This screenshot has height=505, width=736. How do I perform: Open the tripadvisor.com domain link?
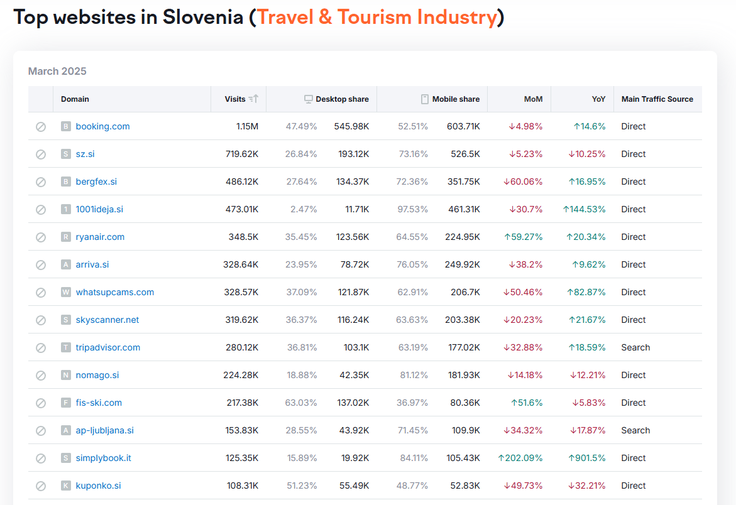click(x=108, y=347)
